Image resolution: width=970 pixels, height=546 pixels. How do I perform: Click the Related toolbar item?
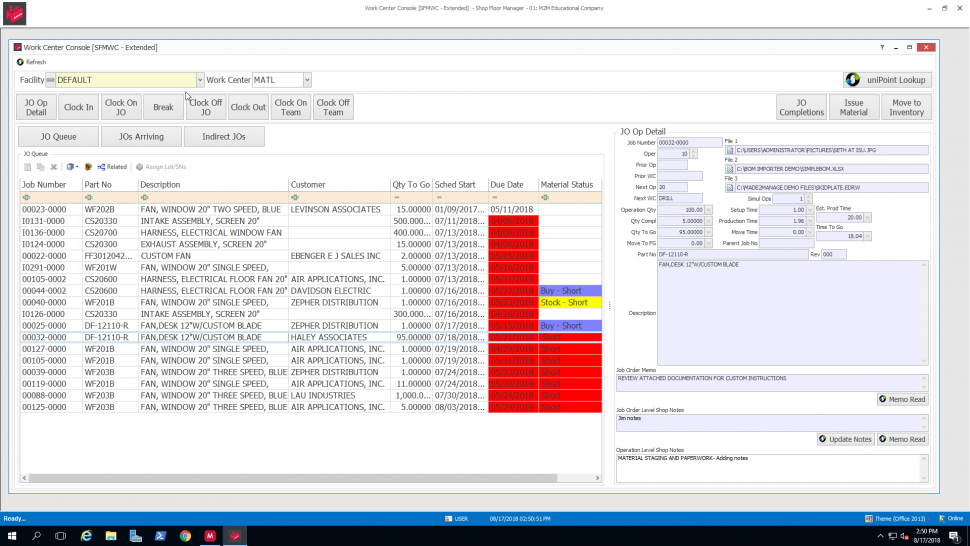(112, 167)
